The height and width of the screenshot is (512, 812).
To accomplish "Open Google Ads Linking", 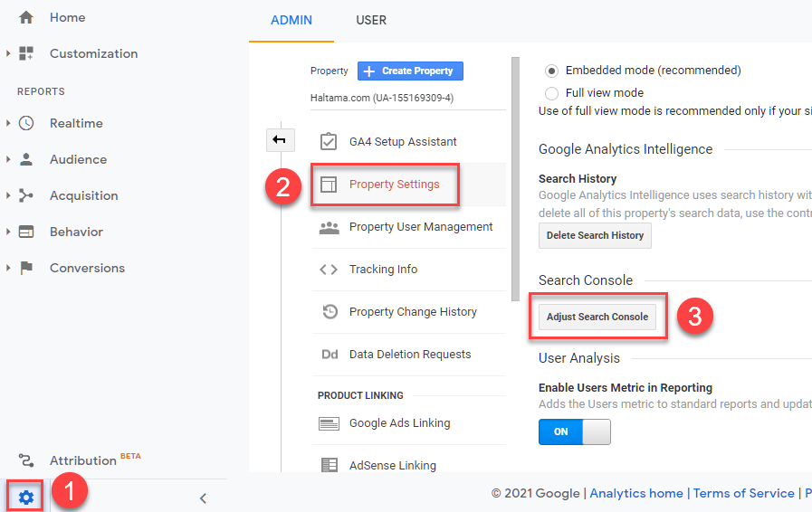I will (x=400, y=423).
